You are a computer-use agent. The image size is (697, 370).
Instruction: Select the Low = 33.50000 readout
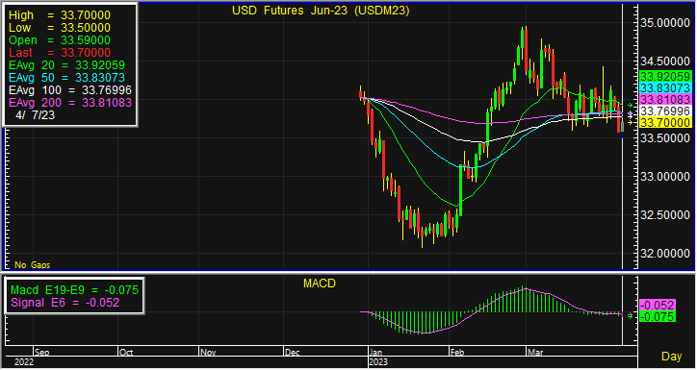[60, 28]
